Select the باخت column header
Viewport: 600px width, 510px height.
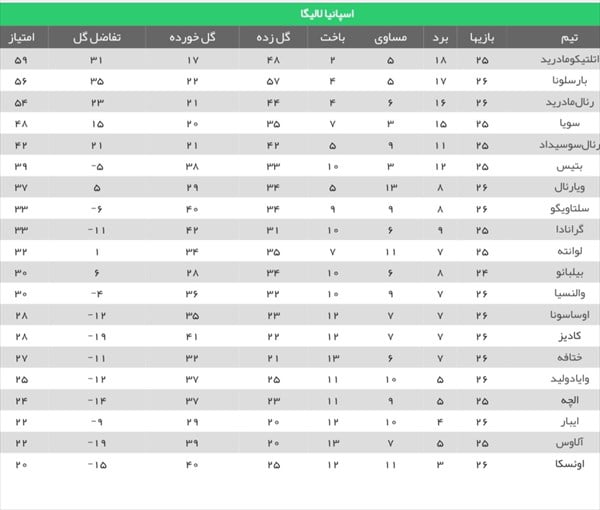point(333,38)
